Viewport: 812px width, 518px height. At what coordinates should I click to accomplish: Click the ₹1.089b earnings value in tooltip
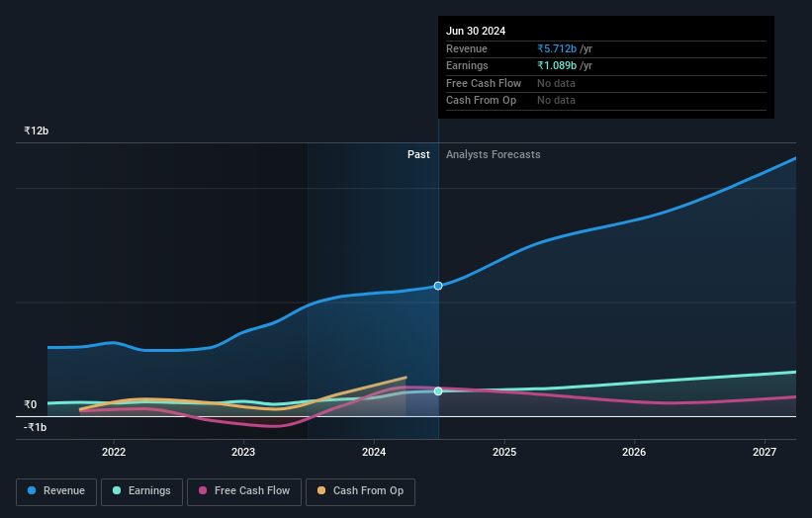[x=557, y=65]
